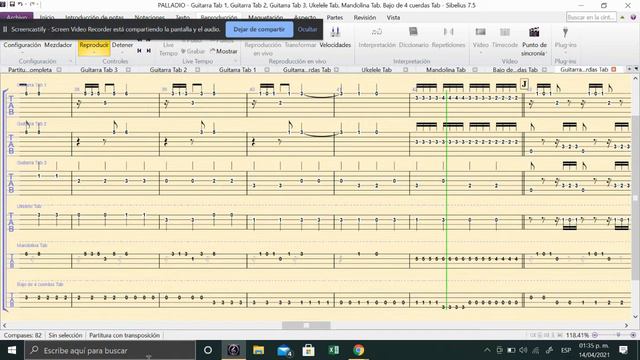Open File Explorer from taskbar
The width and height of the screenshot is (640, 360).
(258, 350)
